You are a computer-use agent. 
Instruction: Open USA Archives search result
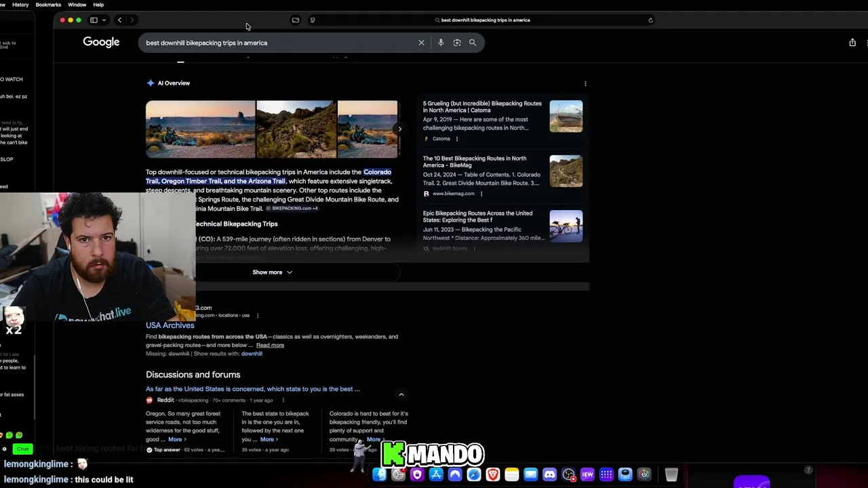(170, 325)
